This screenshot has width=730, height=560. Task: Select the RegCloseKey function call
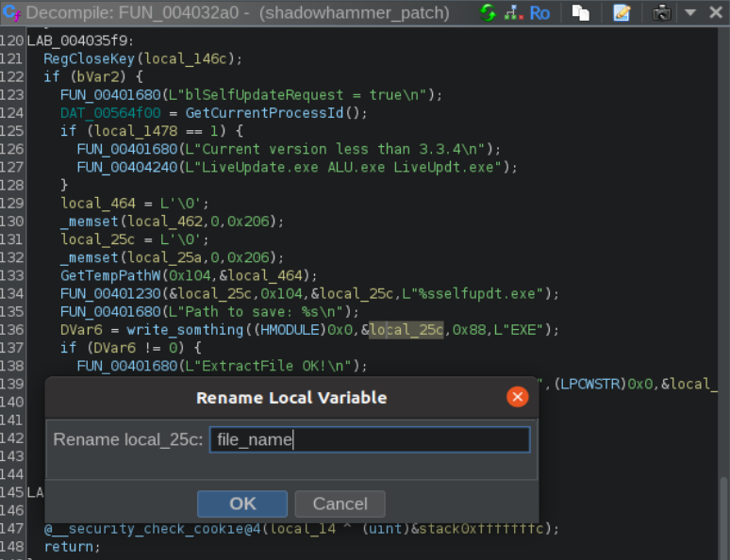coord(89,58)
